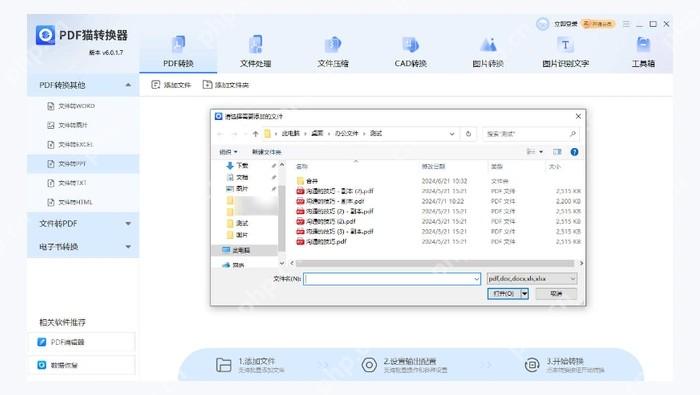Click the 文件名 input field
The width and height of the screenshot is (700, 395).
(x=392, y=279)
